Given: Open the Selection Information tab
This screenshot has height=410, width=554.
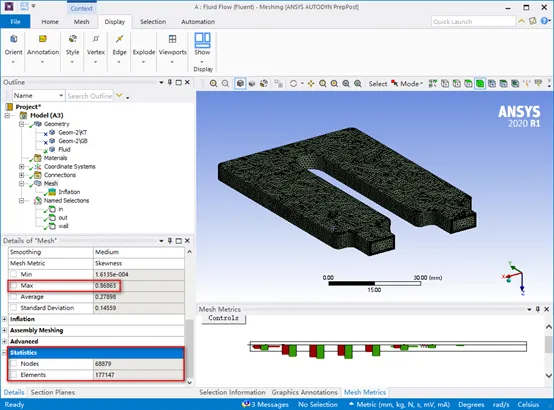Looking at the screenshot, I should 232,392.
